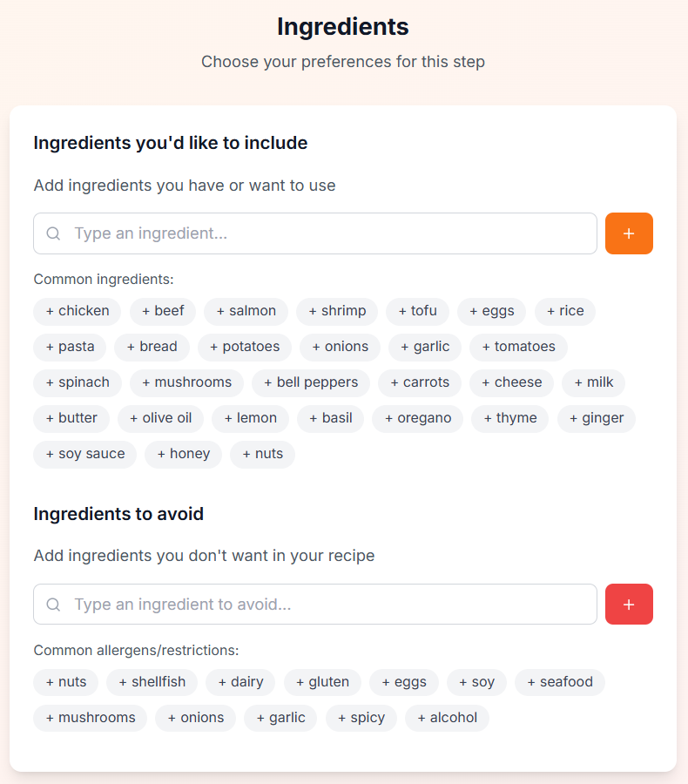Click the orange plus add-ingredient button

click(629, 233)
